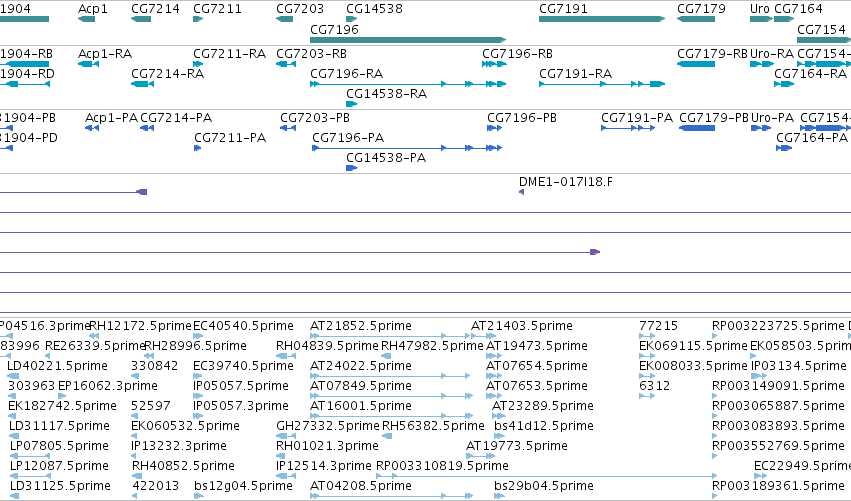Screen dimensions: 851x501
Task: Select EST EC40540.5prime
Action: (244, 326)
